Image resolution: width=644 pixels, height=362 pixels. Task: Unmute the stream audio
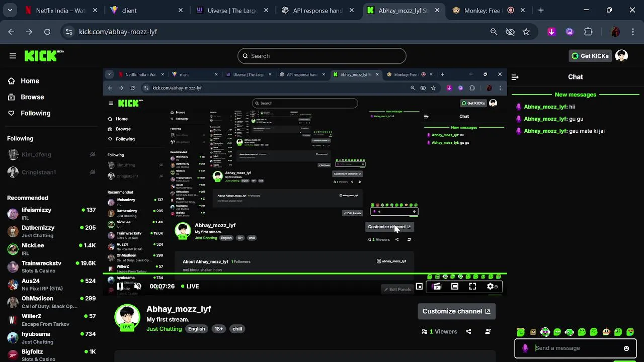(x=137, y=286)
